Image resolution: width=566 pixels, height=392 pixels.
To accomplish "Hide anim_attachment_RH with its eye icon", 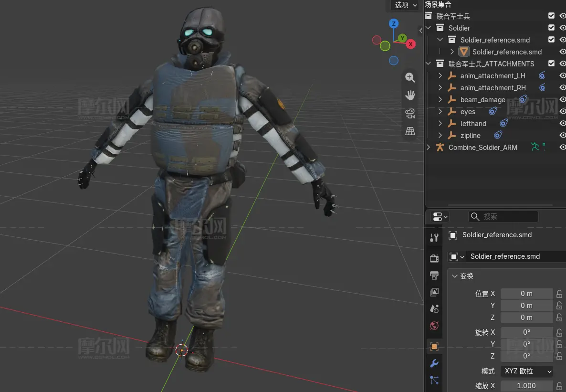I will click(x=562, y=87).
